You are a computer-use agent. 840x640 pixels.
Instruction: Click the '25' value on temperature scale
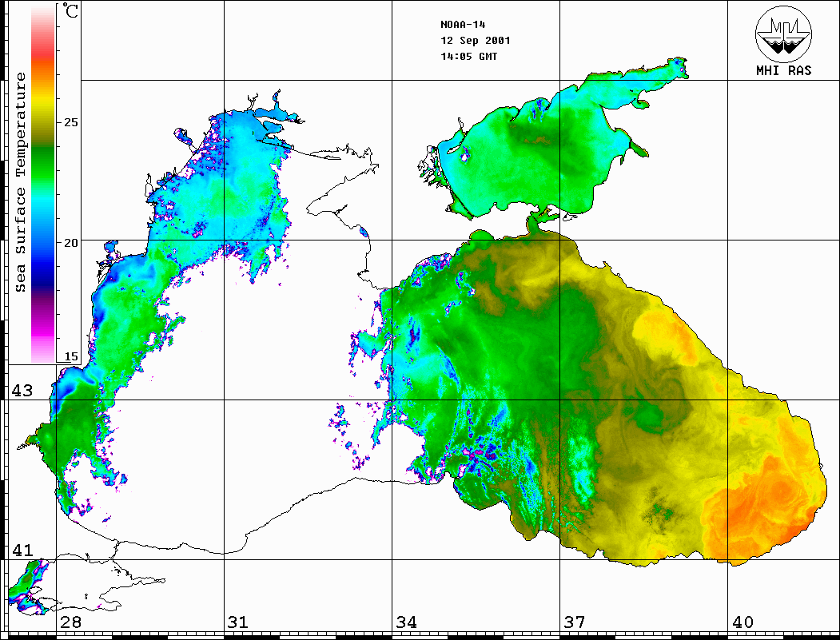click(x=70, y=122)
